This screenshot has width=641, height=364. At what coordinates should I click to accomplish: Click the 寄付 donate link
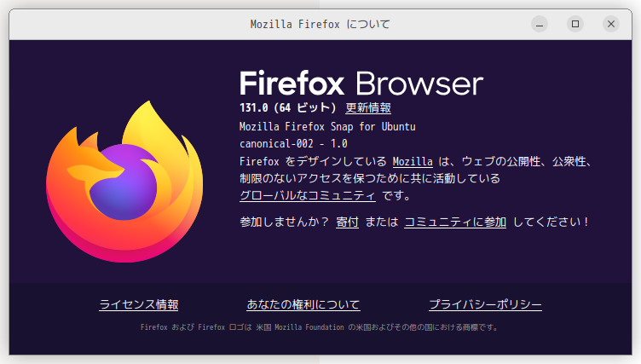[347, 222]
